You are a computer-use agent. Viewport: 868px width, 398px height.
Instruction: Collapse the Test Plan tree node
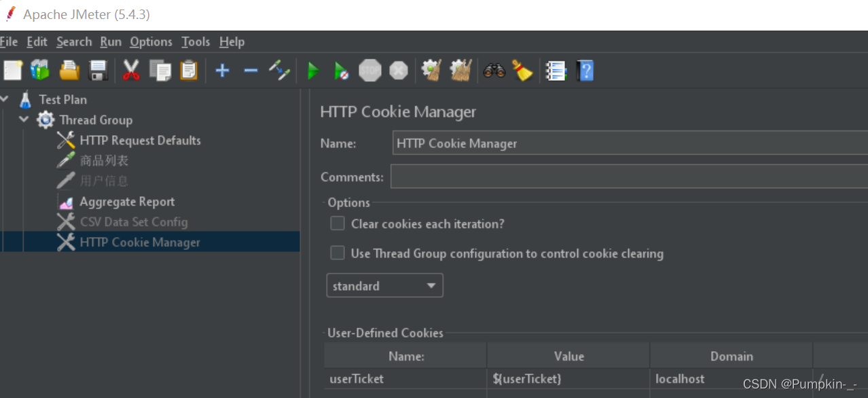(5, 99)
